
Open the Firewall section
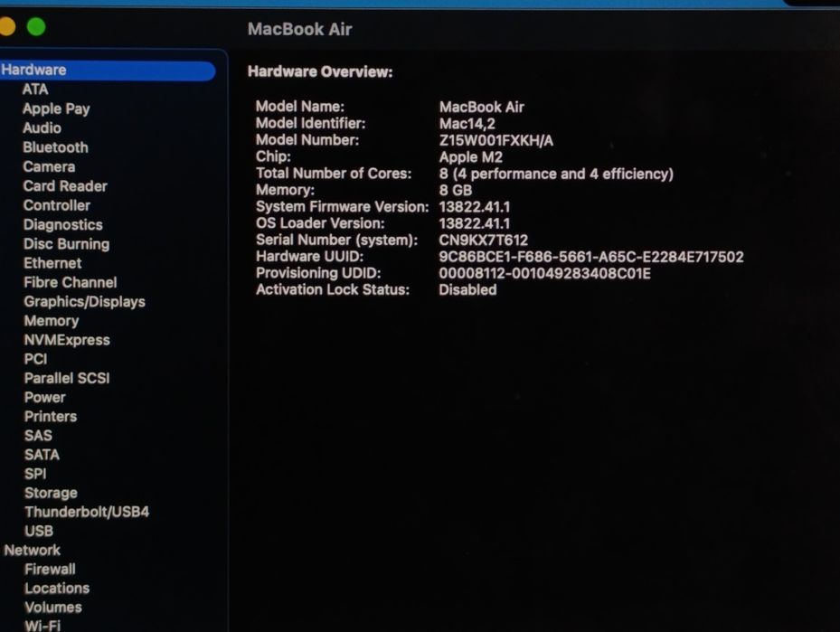[50, 570]
